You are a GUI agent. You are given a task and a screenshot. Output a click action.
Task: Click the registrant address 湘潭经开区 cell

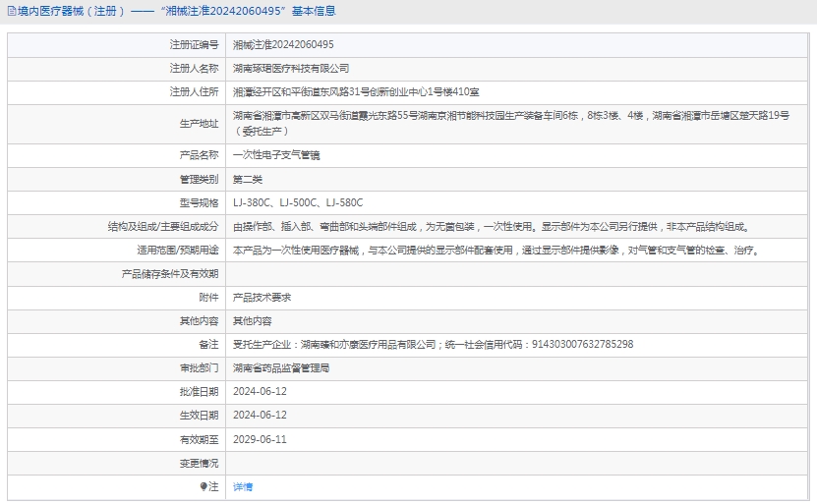(x=356, y=91)
